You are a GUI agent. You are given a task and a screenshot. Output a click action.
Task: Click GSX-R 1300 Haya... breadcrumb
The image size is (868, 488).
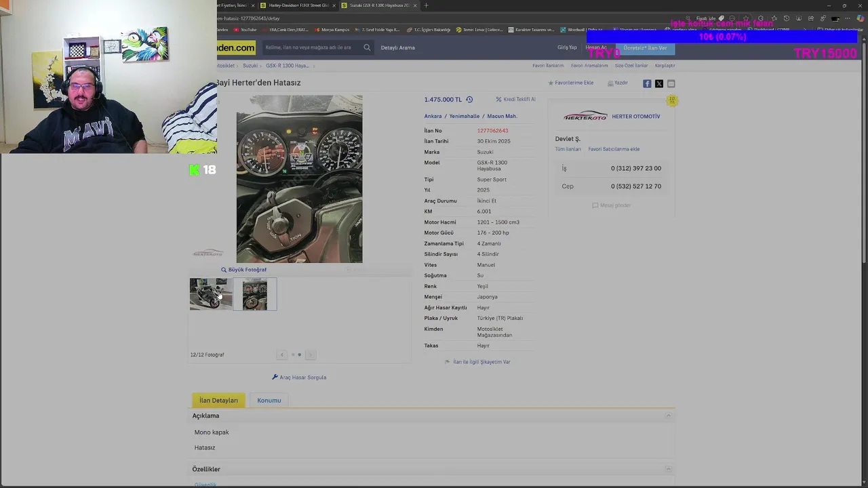coord(287,66)
